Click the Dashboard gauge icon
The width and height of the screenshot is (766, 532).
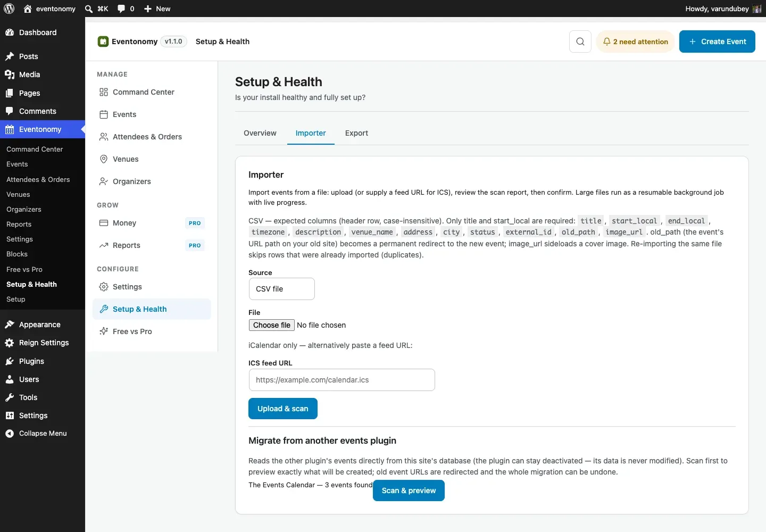click(x=10, y=32)
